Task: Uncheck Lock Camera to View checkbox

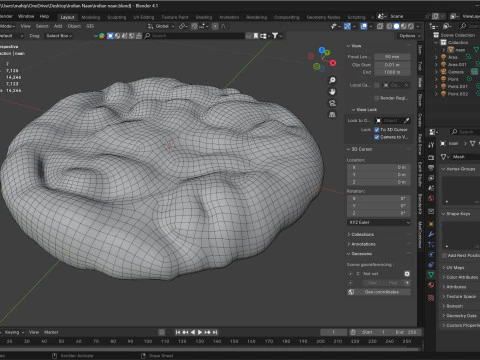Action: (x=377, y=137)
